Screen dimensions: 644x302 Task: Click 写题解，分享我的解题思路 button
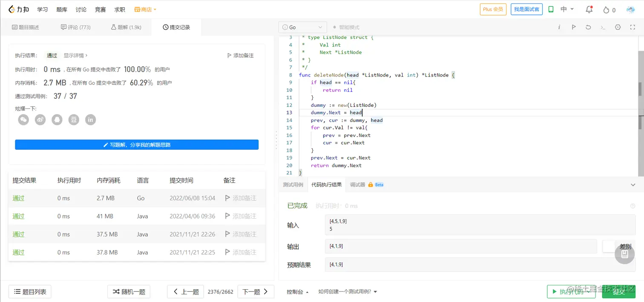[x=137, y=145]
